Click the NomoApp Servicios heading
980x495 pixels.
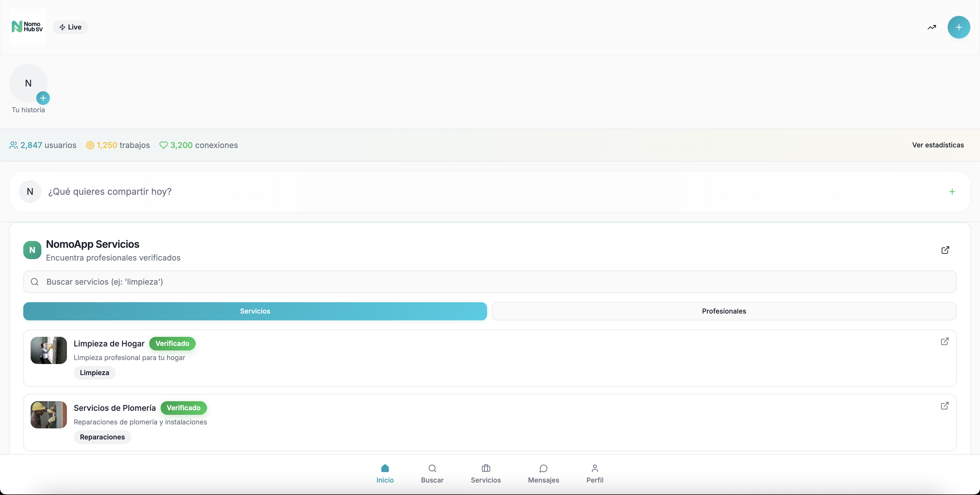pyautogui.click(x=92, y=244)
